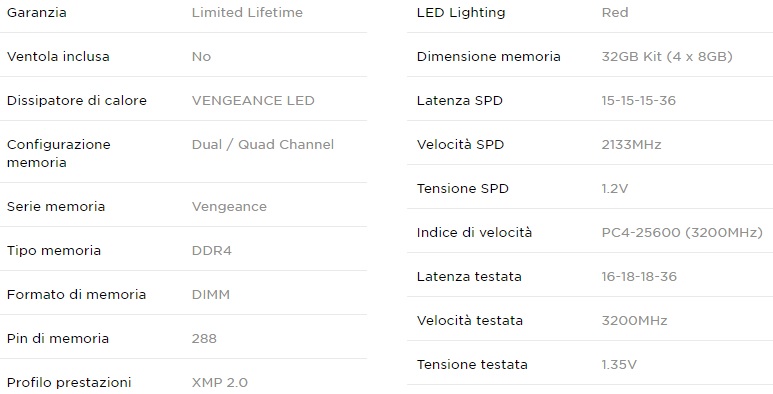Click the Garanzia label
Image resolution: width=773 pixels, height=394 pixels.
pos(36,12)
